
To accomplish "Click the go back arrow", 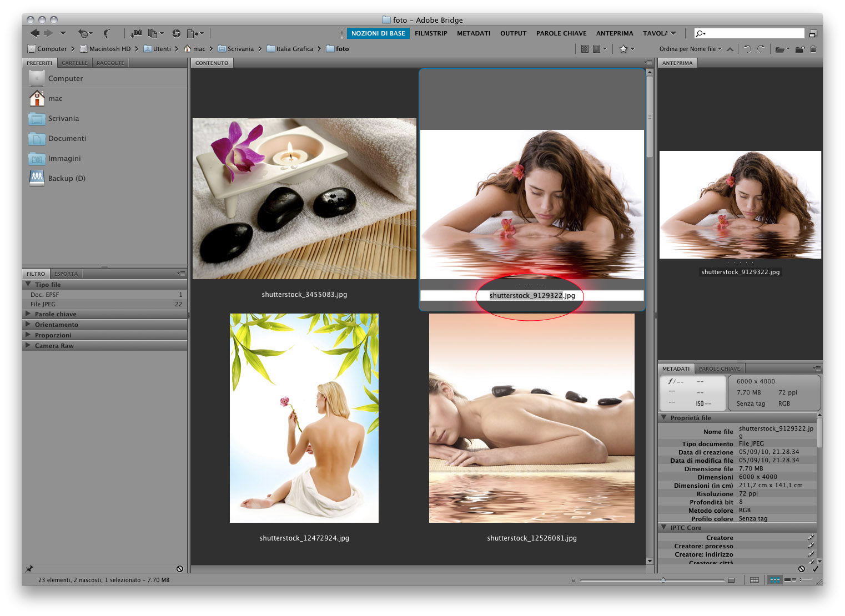I will 35,33.
